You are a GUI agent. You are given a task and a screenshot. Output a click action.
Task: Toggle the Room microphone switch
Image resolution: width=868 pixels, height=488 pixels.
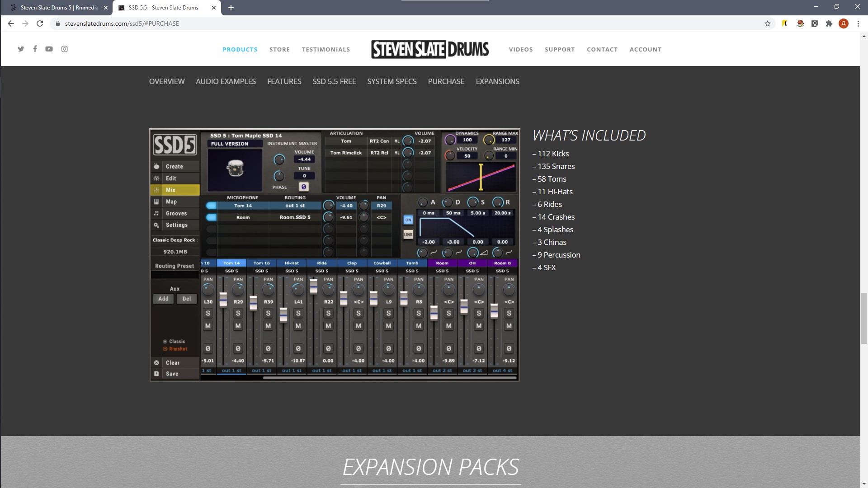[211, 217]
